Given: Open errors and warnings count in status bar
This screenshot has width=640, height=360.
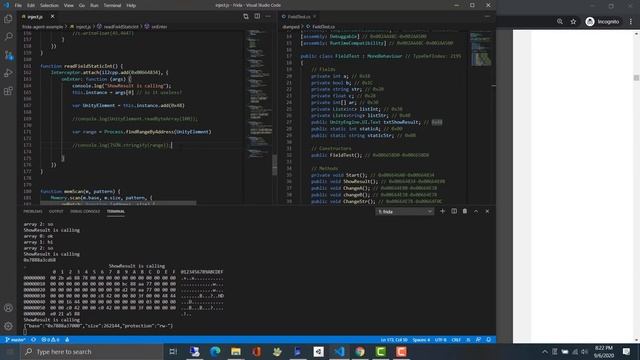Looking at the screenshot, I should click(51, 340).
